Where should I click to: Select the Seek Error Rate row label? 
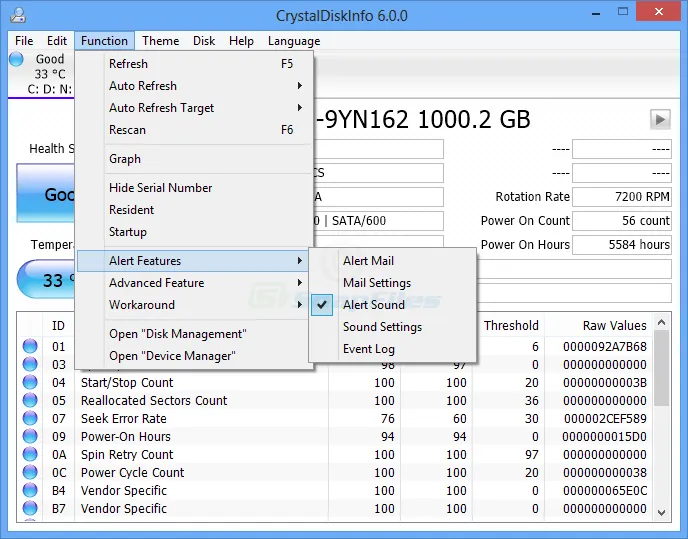tap(124, 419)
